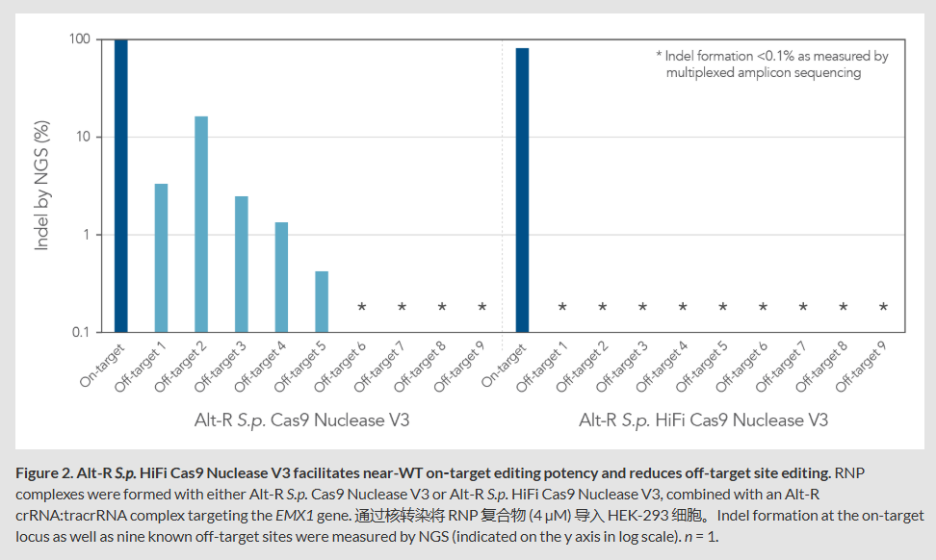Click the Off-target 1 light blue bar
Screen dimensions: 936x560
[161, 258]
